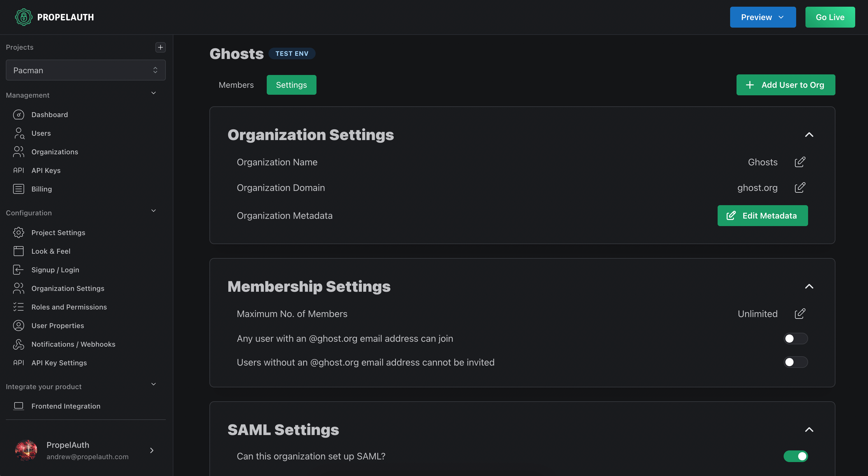Open Roles and Permissions page
The height and width of the screenshot is (476, 868).
(69, 307)
